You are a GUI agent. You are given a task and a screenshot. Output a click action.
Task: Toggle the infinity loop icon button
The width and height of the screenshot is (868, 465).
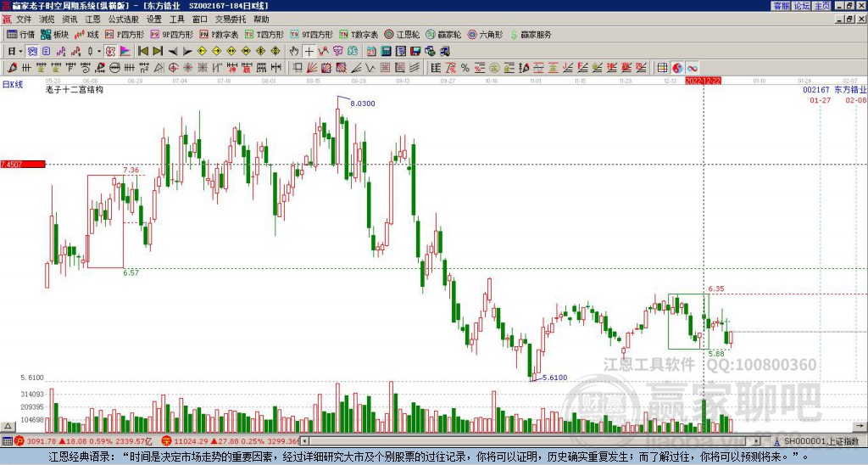click(692, 68)
